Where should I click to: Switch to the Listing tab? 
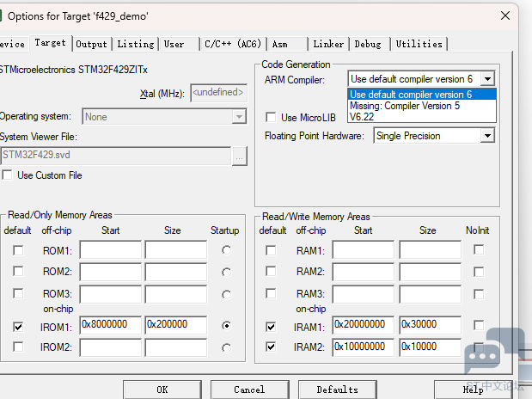coord(136,44)
